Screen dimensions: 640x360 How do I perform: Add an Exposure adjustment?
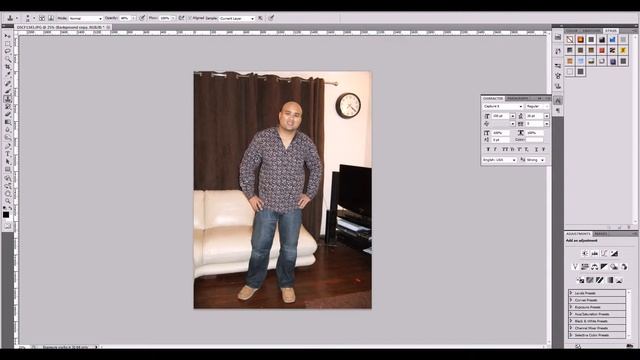coord(614,253)
